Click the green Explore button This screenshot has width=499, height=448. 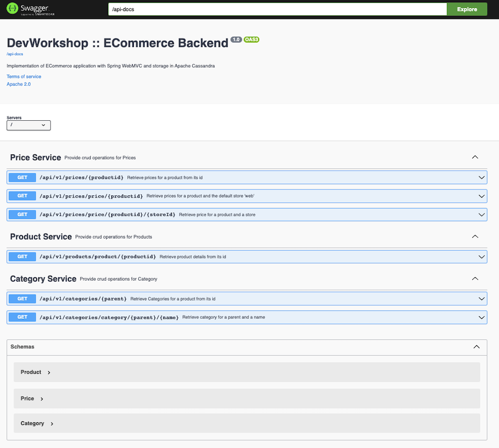coord(467,9)
